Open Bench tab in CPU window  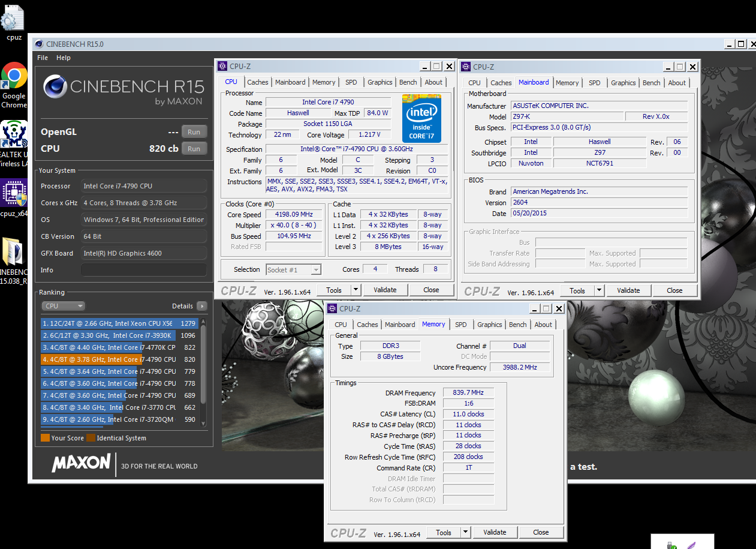tap(408, 82)
